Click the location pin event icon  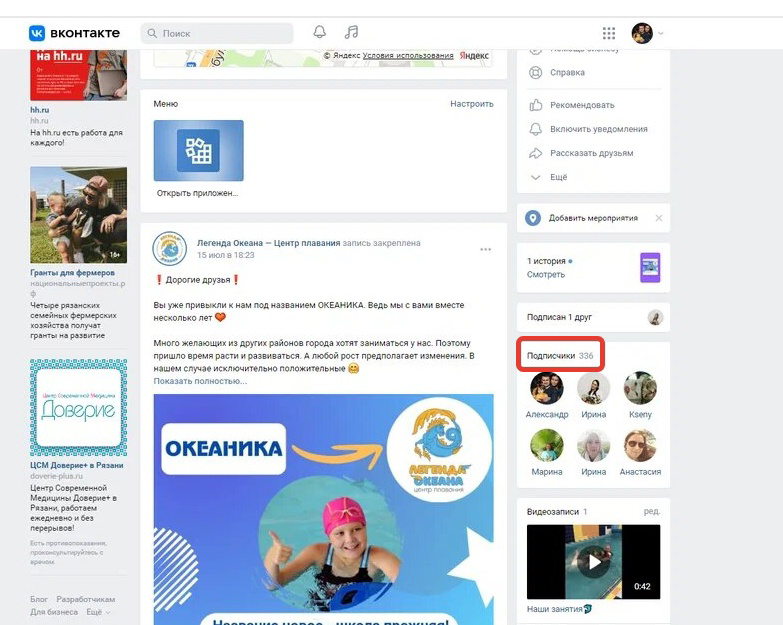pos(533,218)
